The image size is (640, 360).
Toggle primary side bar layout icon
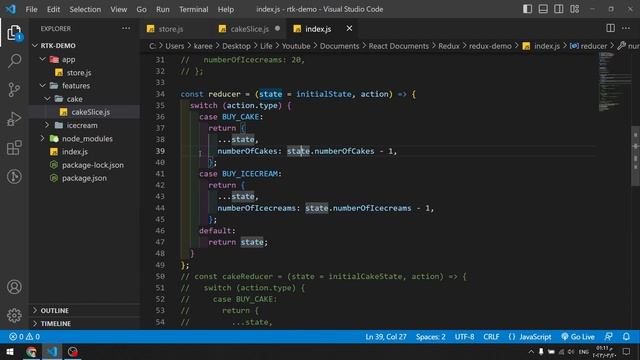527,9
